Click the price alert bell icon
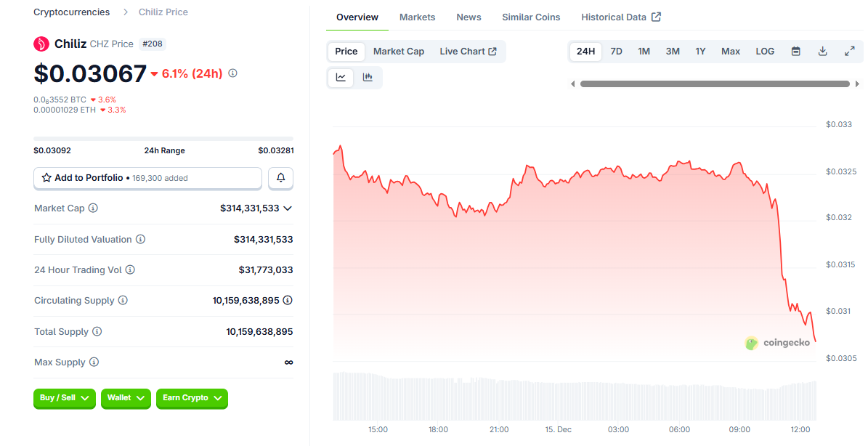868x446 pixels. [281, 178]
